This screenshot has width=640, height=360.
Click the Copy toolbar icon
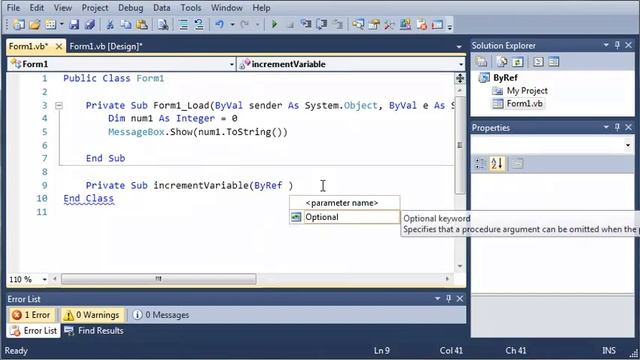126,25
